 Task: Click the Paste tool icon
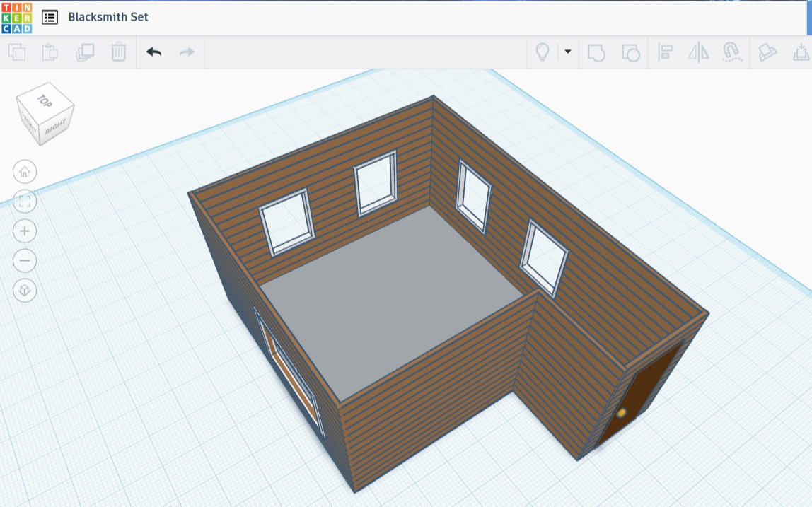tap(50, 52)
